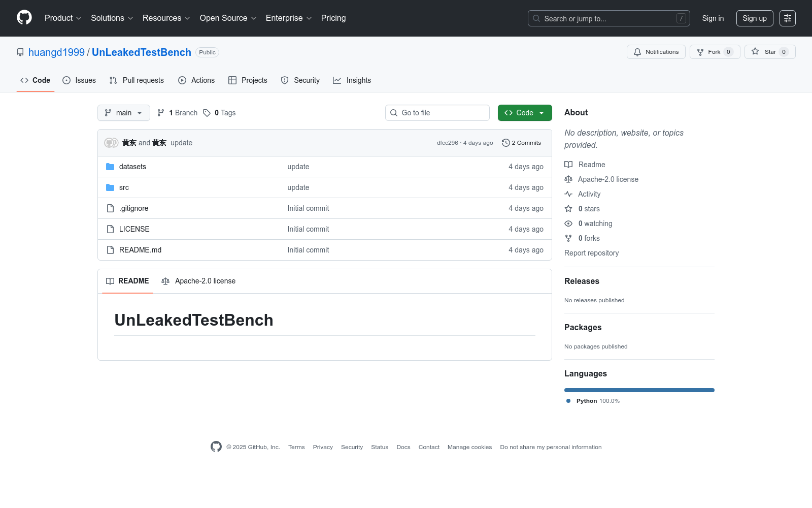The height and width of the screenshot is (508, 812).
Task: Open the Releases heading link
Action: point(582,281)
